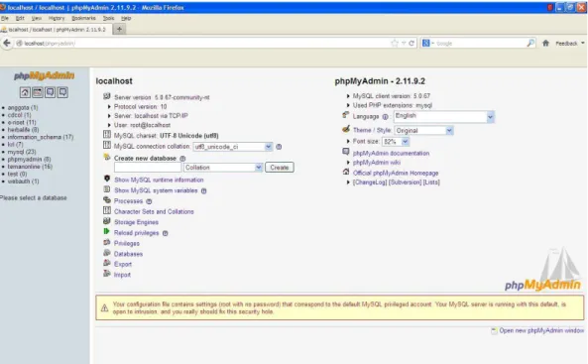Open the URL bar history dropdown arrow
588x364 pixels.
404,44
